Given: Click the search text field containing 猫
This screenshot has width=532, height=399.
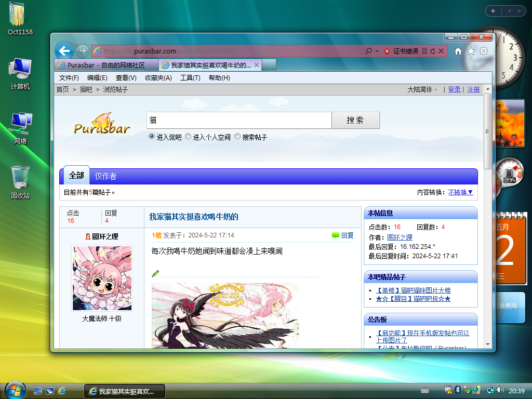Looking at the screenshot, I should 239,120.
